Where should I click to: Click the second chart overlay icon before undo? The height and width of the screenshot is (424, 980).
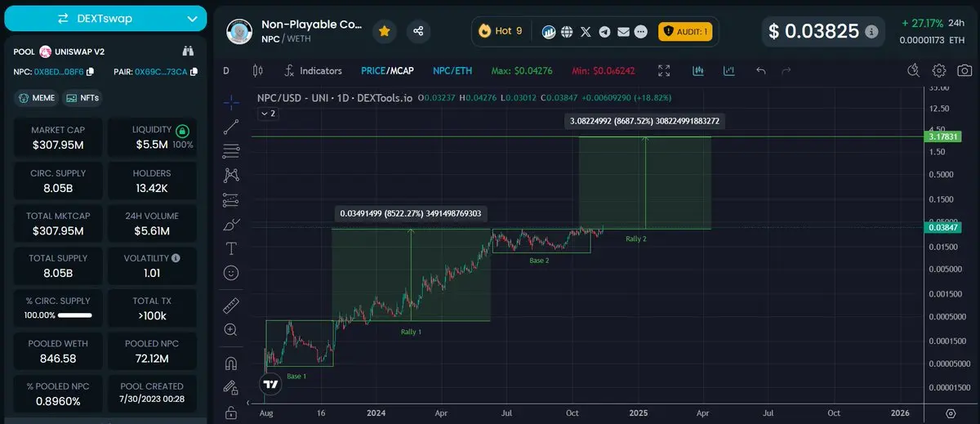(730, 71)
